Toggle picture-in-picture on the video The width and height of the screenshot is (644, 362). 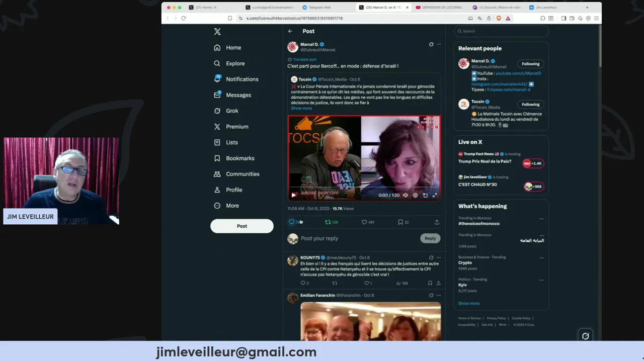(x=425, y=195)
